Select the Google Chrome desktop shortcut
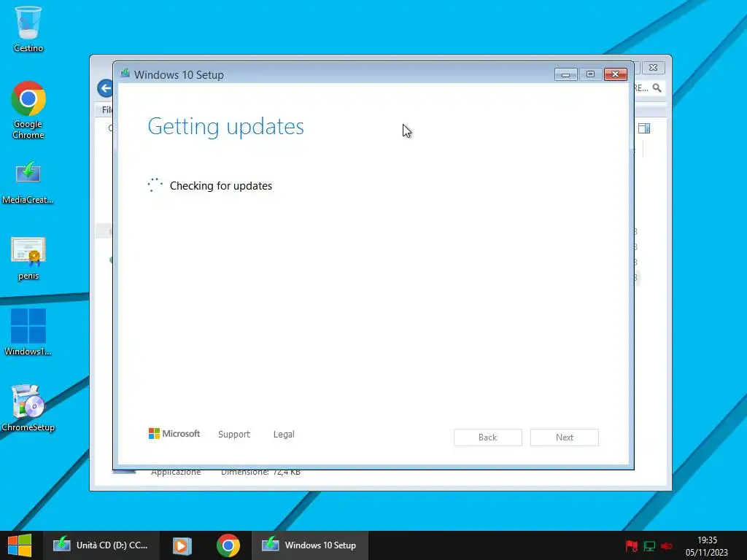This screenshot has width=747, height=560. tap(28, 109)
